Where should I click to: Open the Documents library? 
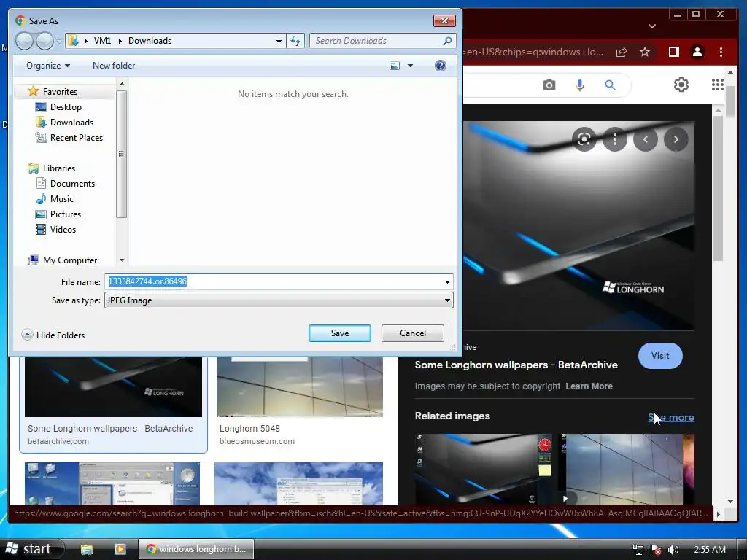72,183
